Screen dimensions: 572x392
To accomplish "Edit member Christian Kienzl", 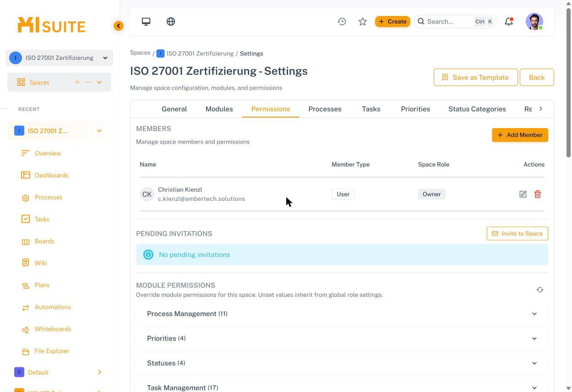I will 523,194.
